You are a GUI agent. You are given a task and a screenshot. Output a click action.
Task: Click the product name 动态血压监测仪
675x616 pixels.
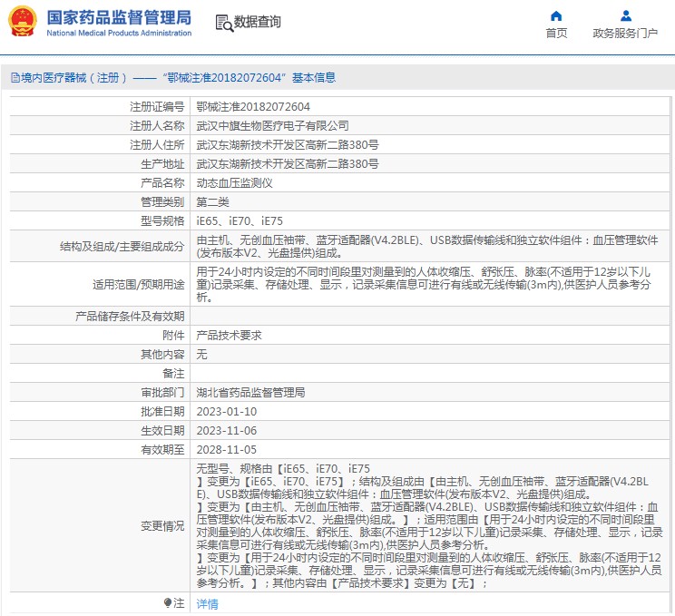pyautogui.click(x=234, y=182)
